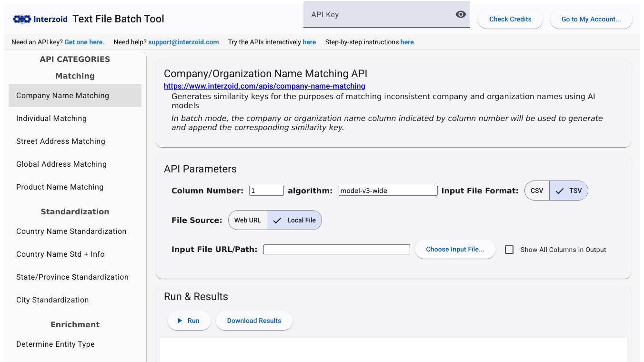644x362 pixels.
Task: Select TSV input file format
Action: coord(569,191)
